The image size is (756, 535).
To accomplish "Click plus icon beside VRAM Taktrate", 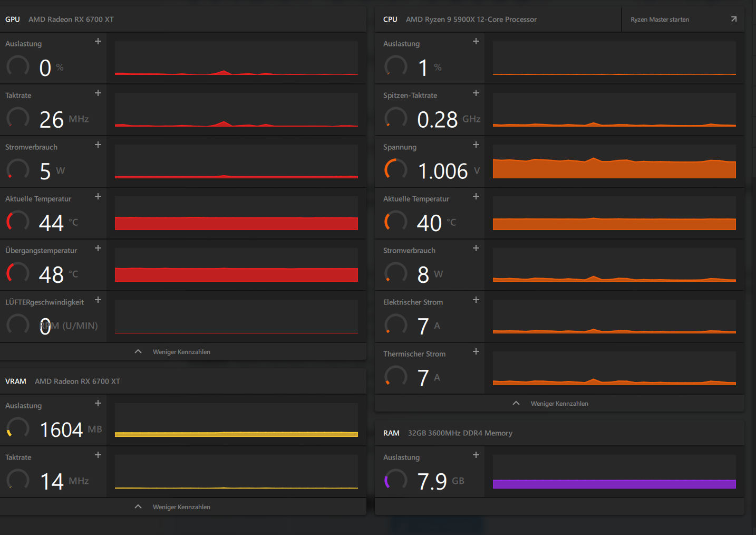I will 98,455.
